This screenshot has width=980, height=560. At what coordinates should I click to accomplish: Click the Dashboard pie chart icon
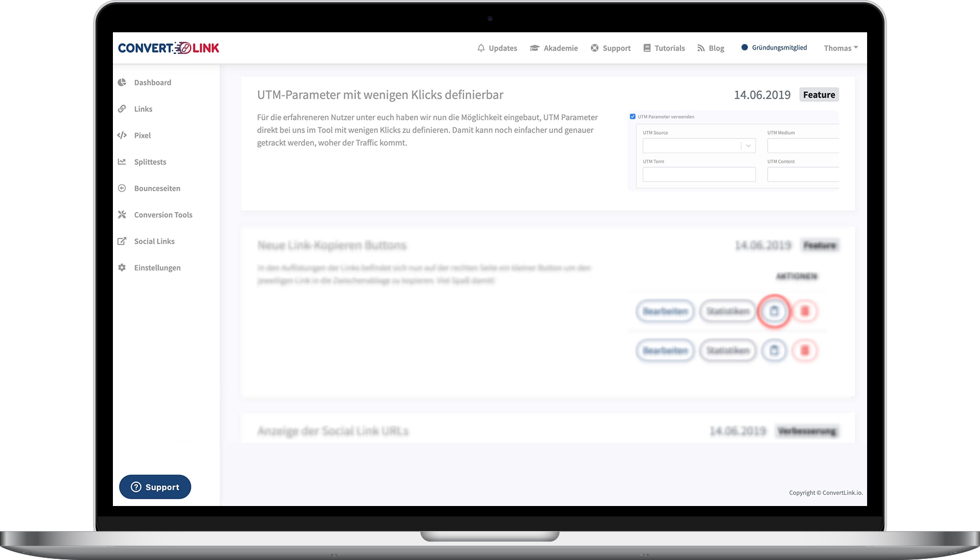point(122,82)
